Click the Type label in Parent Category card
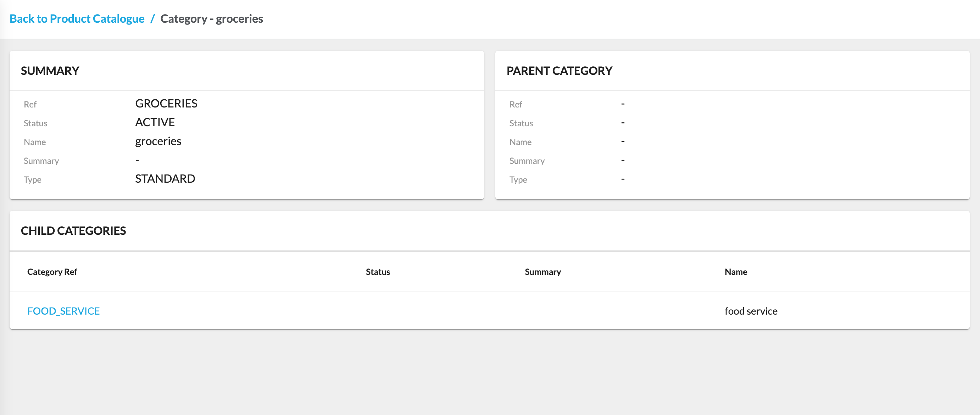980x415 pixels. 518,180
